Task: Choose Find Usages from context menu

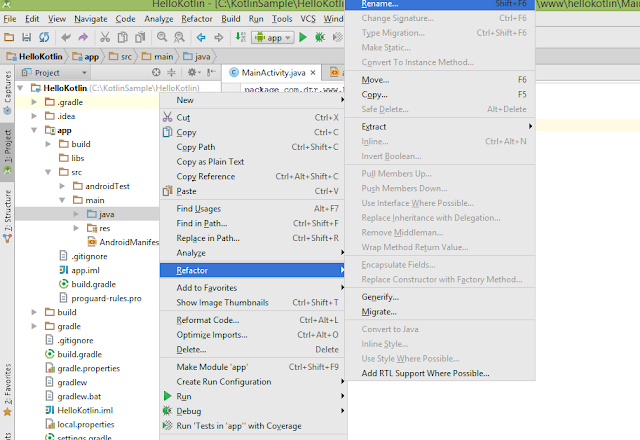Action: (252, 209)
